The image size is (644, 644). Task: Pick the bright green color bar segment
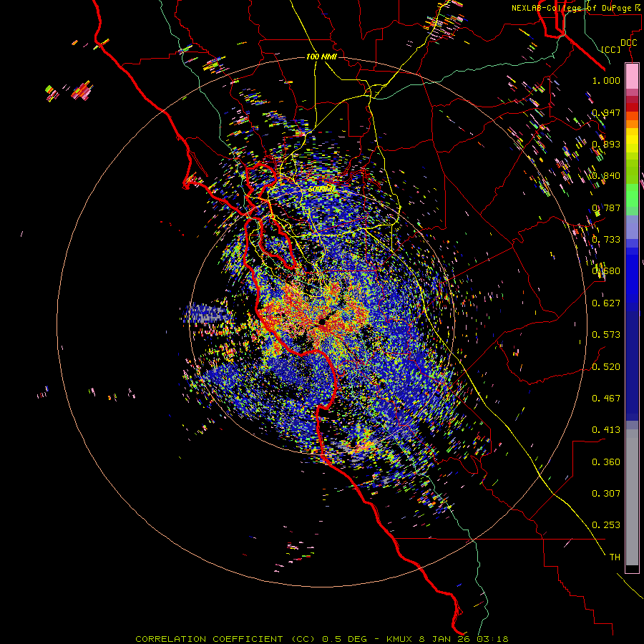pos(632,194)
